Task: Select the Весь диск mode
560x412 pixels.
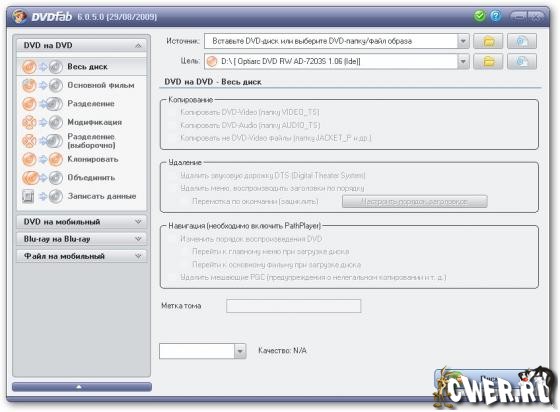Action: [81, 67]
